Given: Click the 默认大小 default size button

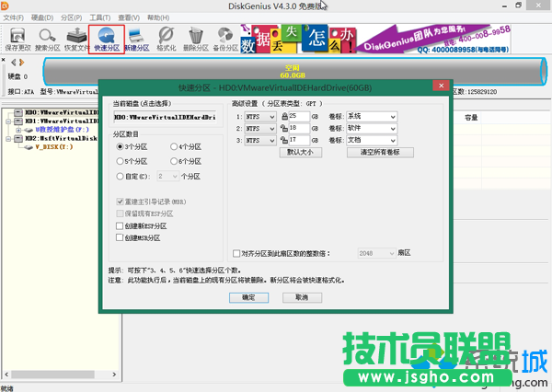Looking at the screenshot, I should tap(301, 152).
